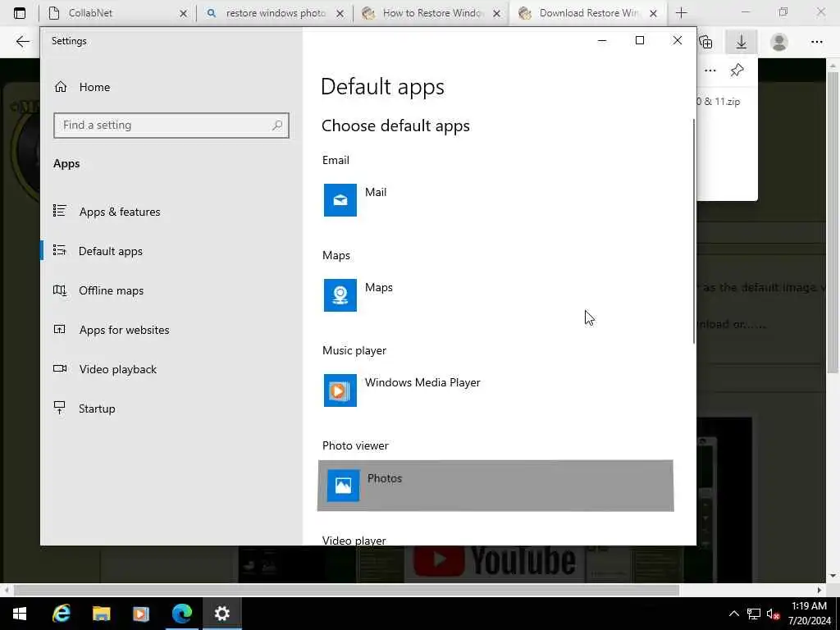840x630 pixels.
Task: Change the Windows Media Player default
Action: (x=495, y=390)
